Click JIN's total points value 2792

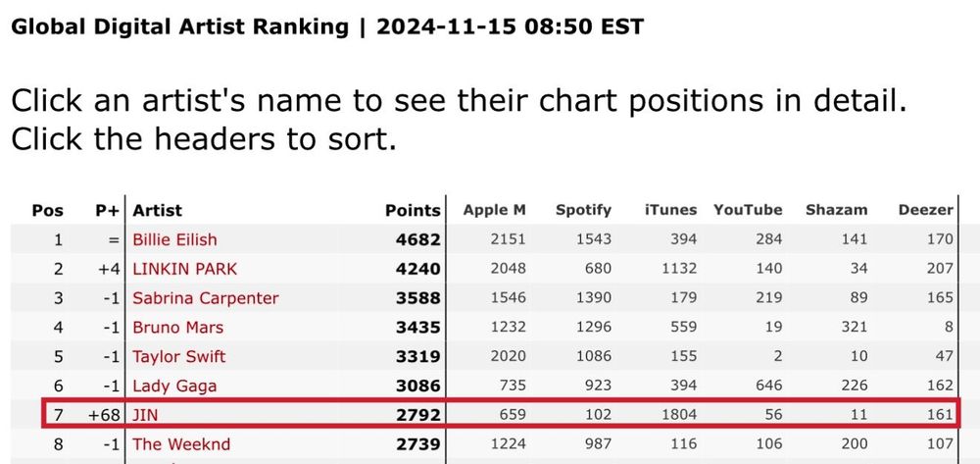click(416, 415)
